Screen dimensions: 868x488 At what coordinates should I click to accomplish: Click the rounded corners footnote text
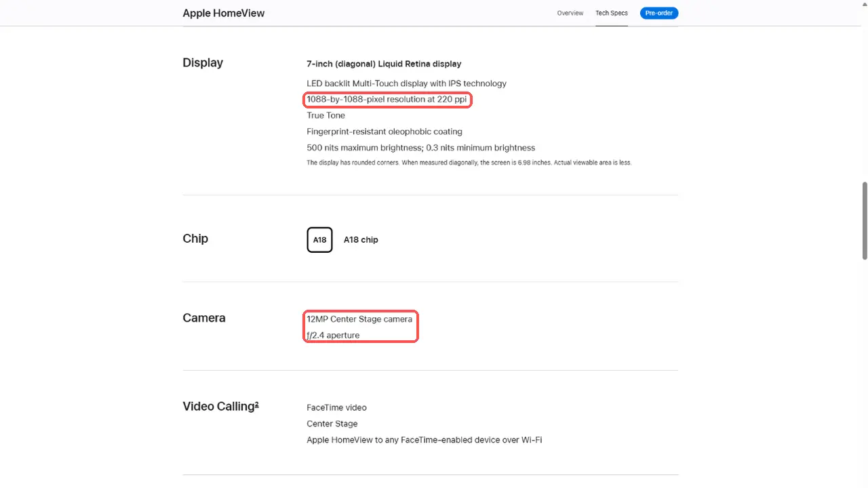tap(469, 163)
